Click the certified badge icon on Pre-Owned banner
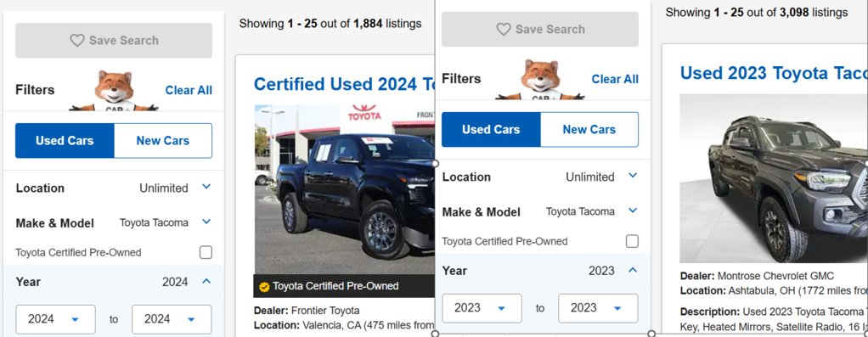 point(264,287)
